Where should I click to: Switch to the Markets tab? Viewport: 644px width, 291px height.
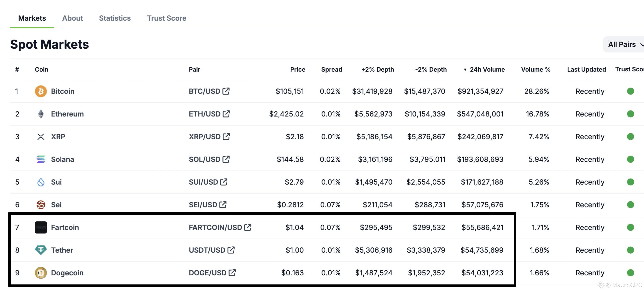pos(32,18)
